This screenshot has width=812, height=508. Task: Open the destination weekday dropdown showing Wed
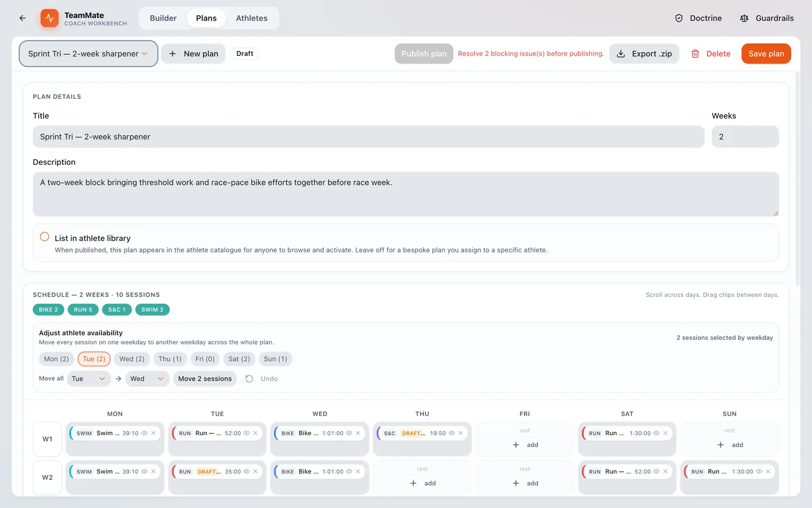[147, 379]
